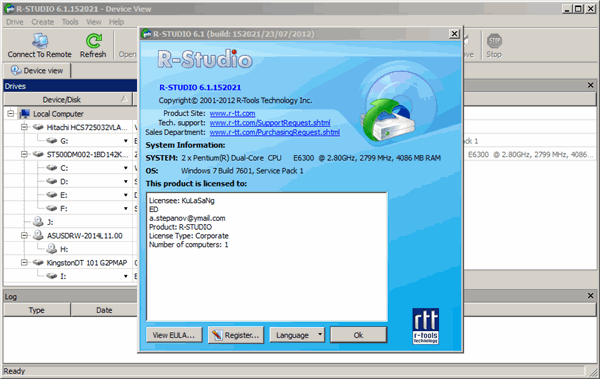Click the I: partition drive icon

(x=52, y=276)
